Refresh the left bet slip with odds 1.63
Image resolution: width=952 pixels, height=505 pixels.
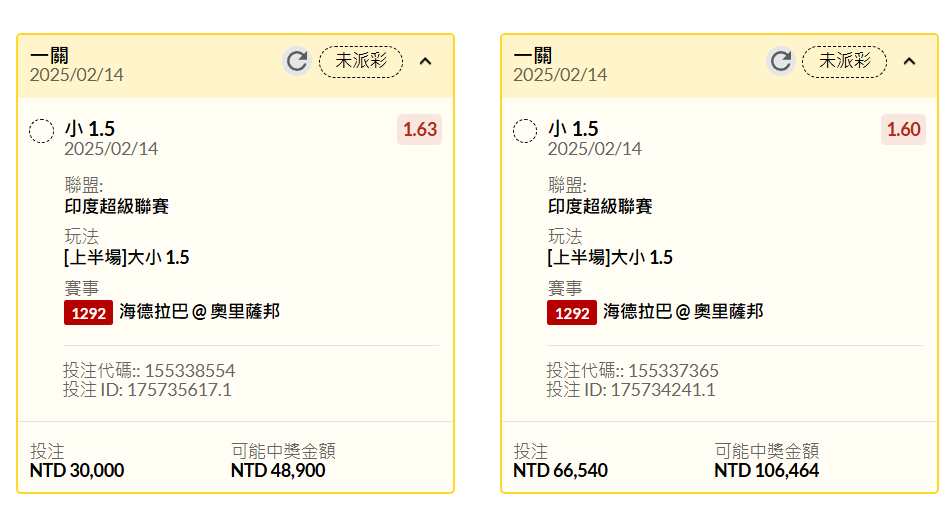pos(297,61)
